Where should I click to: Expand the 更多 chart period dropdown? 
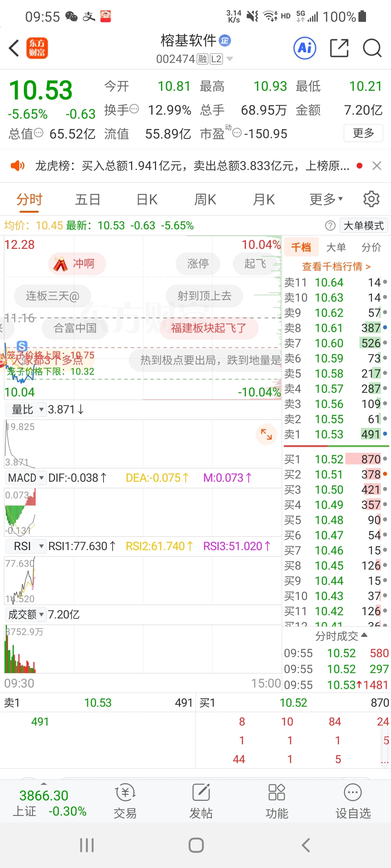(x=326, y=199)
